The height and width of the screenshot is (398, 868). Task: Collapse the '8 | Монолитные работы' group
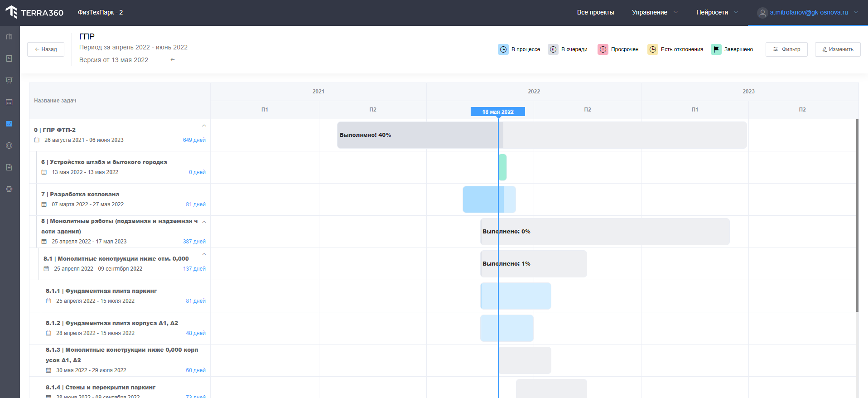click(204, 222)
